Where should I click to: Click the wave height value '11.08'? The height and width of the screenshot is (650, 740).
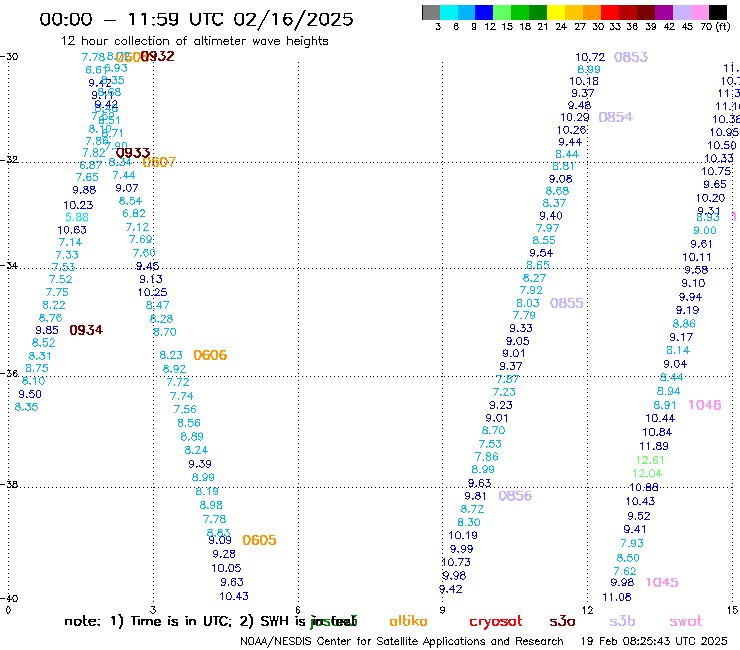[x=616, y=597]
